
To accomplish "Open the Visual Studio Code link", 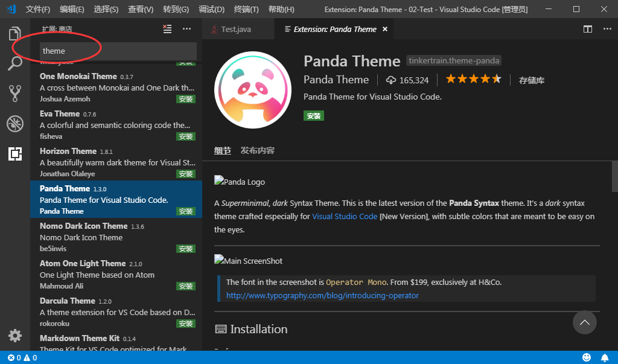I will (345, 217).
